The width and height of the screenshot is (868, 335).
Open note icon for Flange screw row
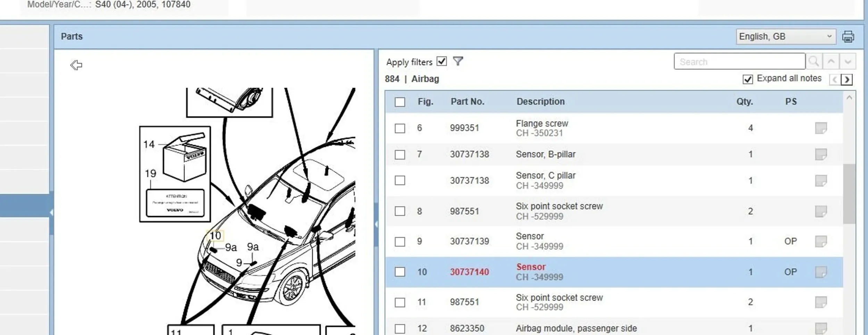821,128
